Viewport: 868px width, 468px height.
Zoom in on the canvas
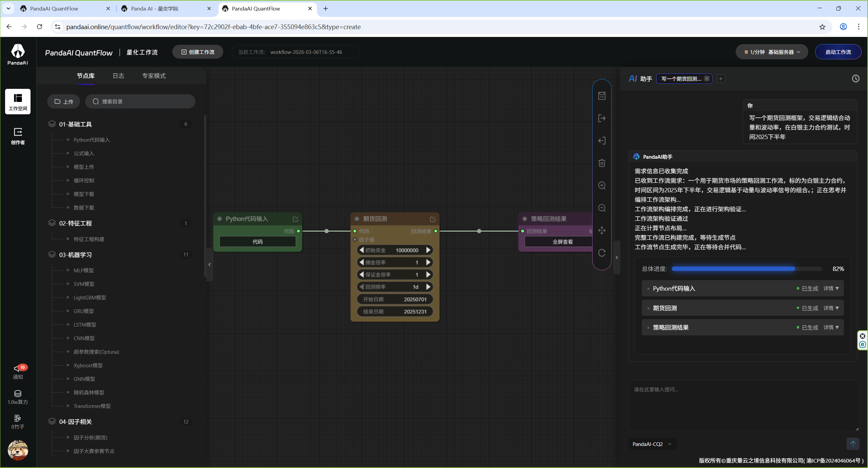602,186
